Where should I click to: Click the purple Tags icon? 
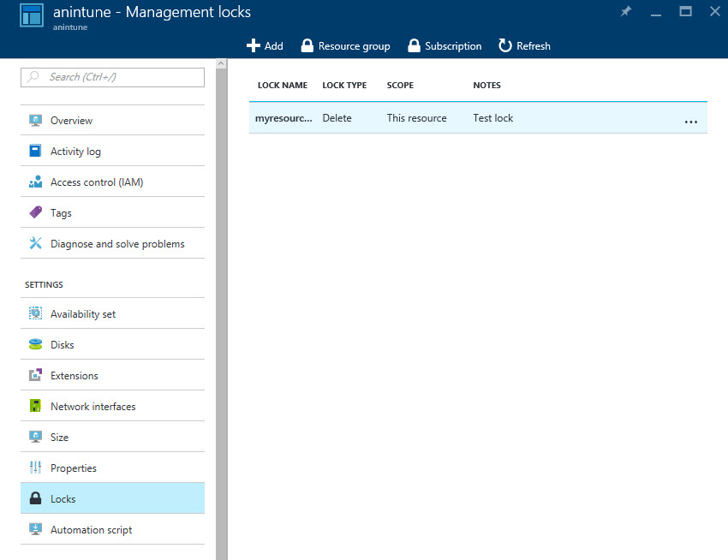(35, 212)
